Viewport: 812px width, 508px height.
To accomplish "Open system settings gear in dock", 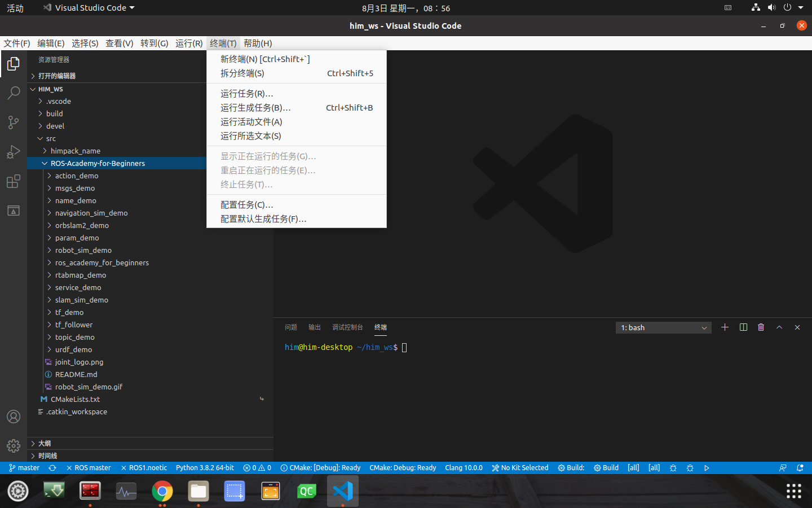I will pos(18,492).
